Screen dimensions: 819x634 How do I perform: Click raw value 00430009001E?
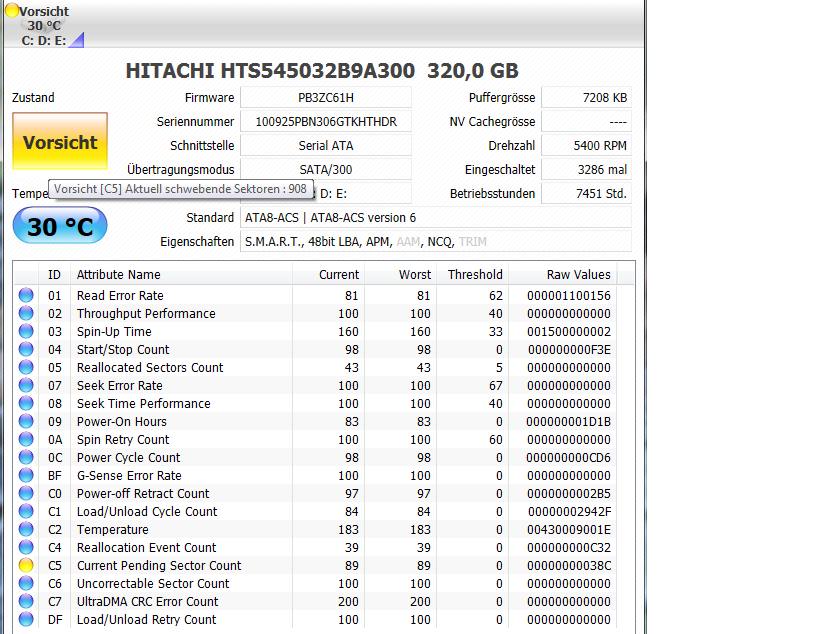pos(569,530)
